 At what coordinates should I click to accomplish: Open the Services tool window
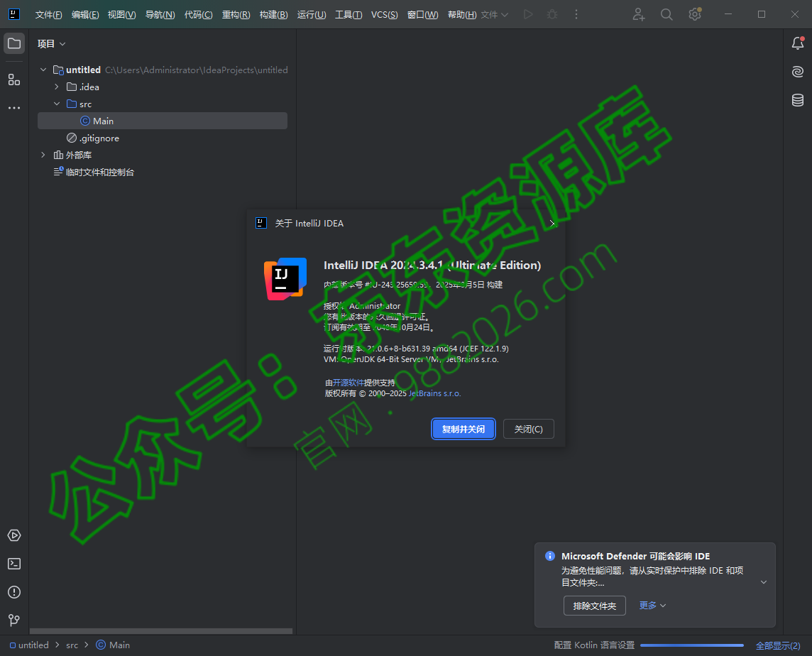[x=14, y=535]
